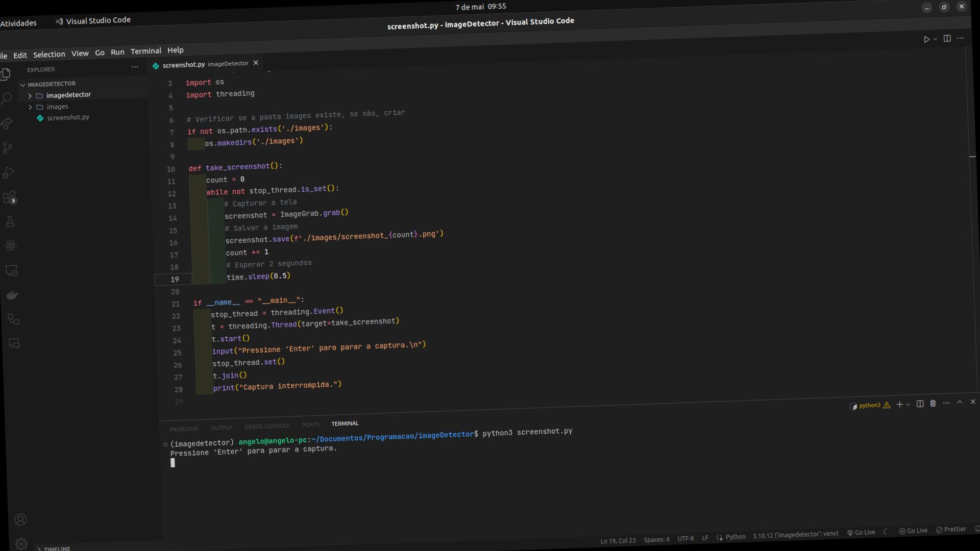The width and height of the screenshot is (980, 551).
Task: Select the Terminal panel tab
Action: click(345, 423)
